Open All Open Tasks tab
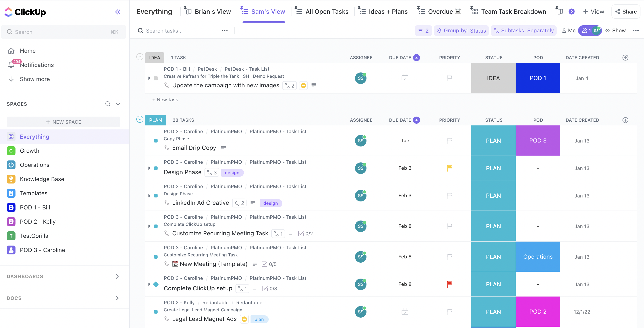 click(x=321, y=12)
